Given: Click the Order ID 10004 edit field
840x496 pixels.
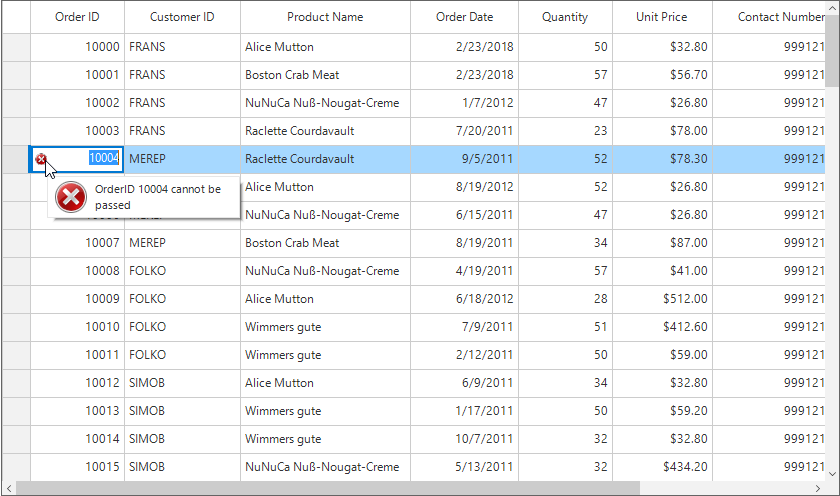Looking at the screenshot, I should 77,159.
